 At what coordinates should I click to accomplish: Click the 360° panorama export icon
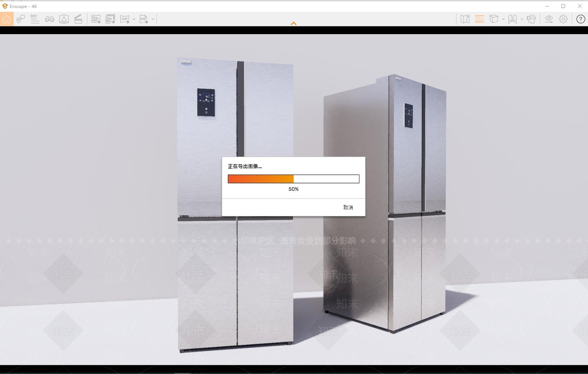click(125, 19)
